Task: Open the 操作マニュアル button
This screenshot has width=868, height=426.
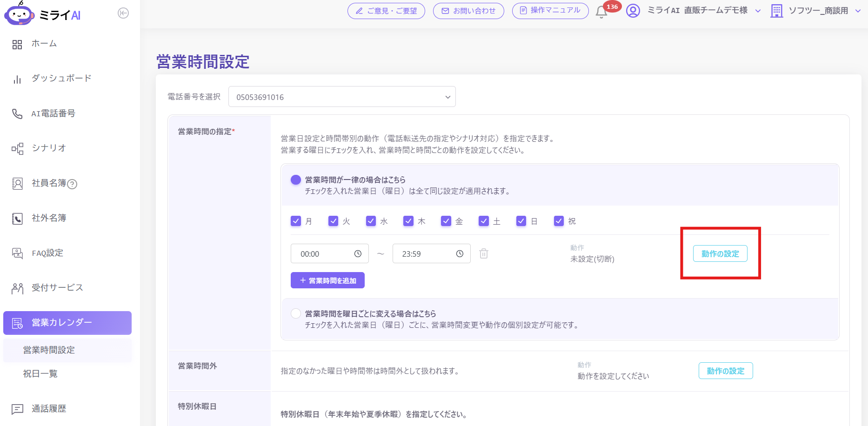Action: (x=550, y=11)
